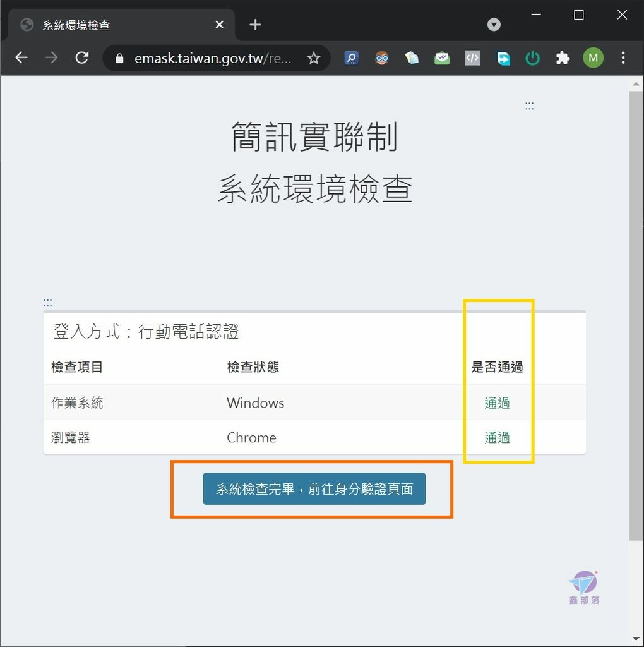The width and height of the screenshot is (644, 647).
Task: Close the 系統環境檢查 tab
Action: click(x=220, y=25)
